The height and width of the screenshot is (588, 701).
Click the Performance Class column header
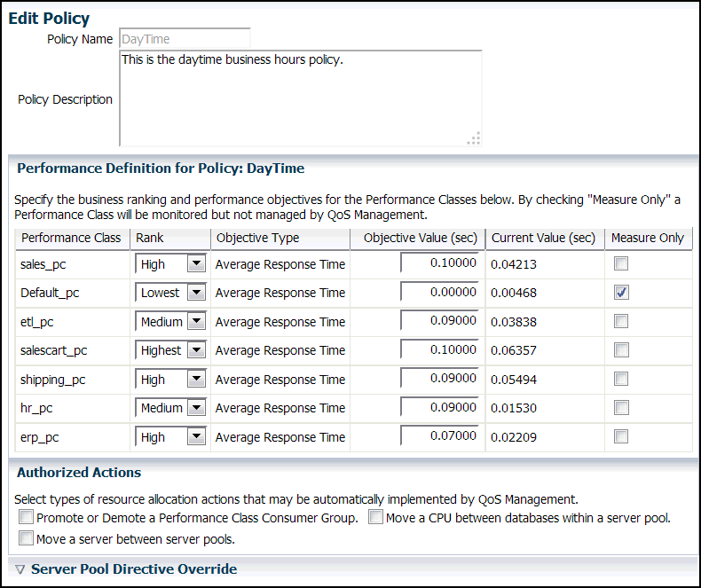pyautogui.click(x=71, y=238)
